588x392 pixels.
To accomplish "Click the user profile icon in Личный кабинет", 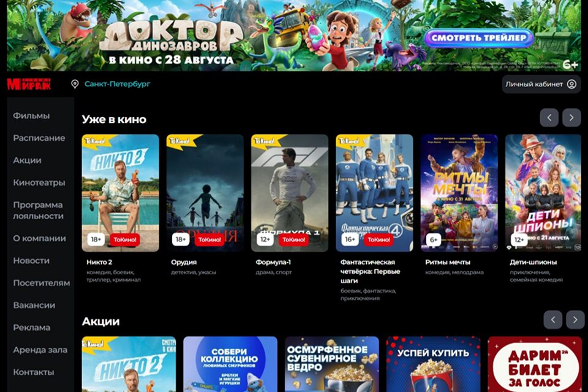I will [x=571, y=84].
